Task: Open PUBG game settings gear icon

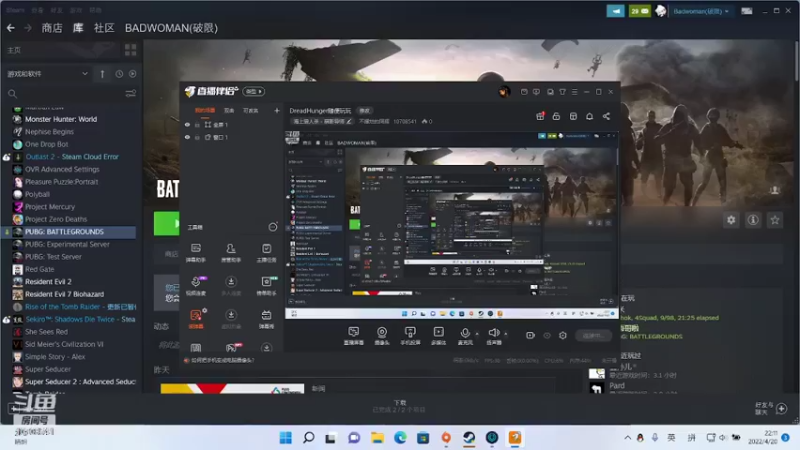Action: tap(731, 220)
